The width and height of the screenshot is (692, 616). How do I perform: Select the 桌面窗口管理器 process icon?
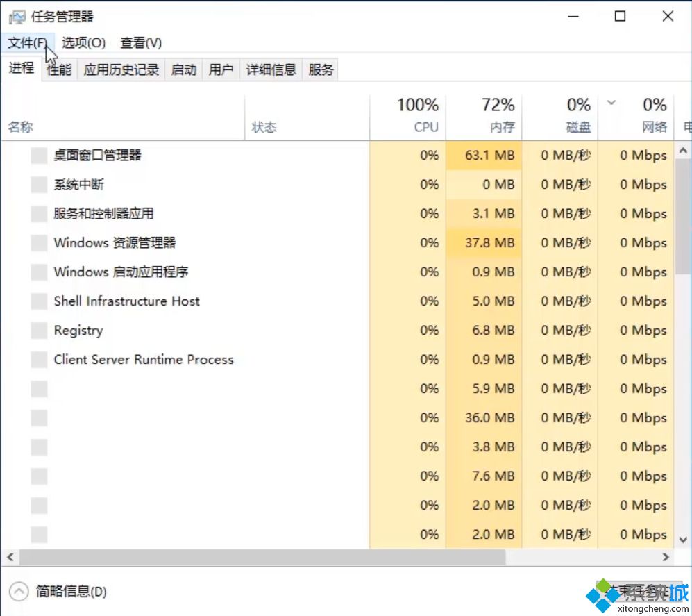(39, 156)
